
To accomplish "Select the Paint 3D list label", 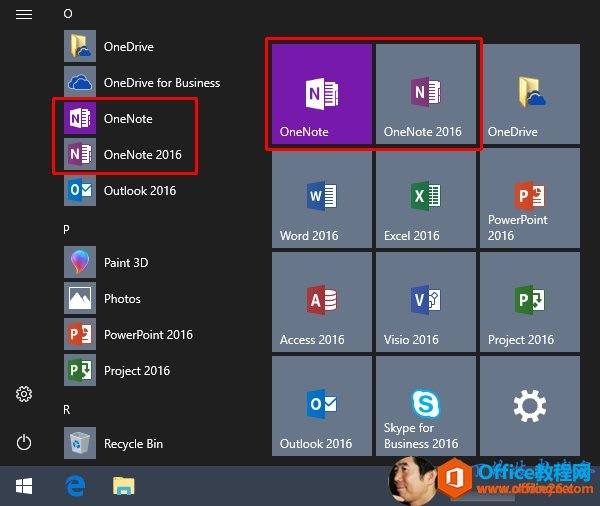I will (126, 263).
